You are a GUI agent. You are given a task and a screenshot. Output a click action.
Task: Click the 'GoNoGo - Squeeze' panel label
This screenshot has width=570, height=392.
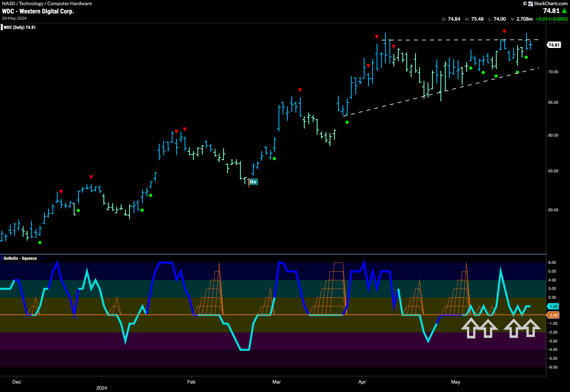(x=20, y=258)
